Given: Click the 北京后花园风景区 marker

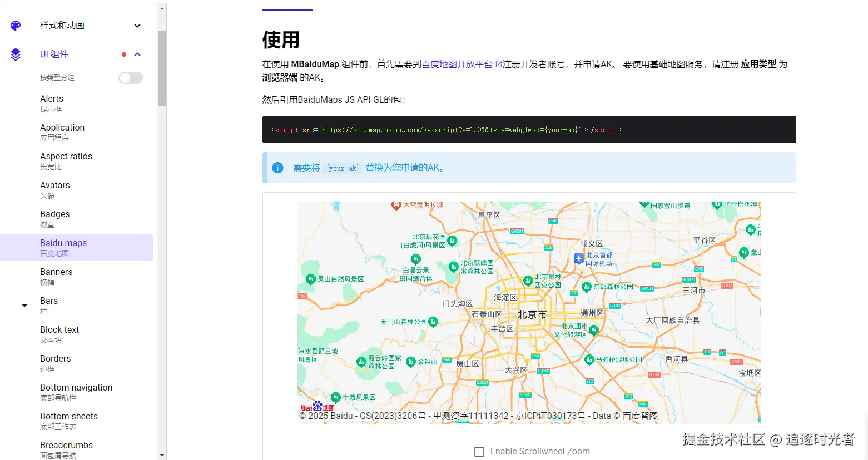Looking at the screenshot, I should click(x=452, y=241).
